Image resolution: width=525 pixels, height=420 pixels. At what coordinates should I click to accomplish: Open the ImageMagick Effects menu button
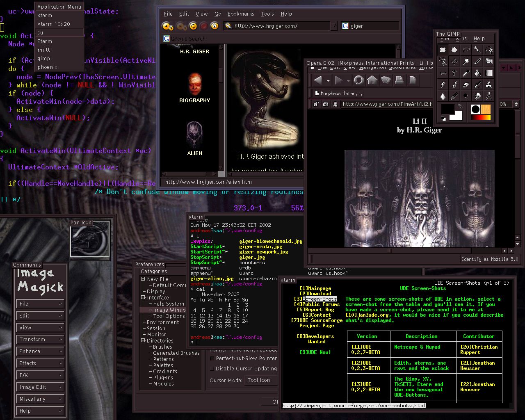pos(40,363)
